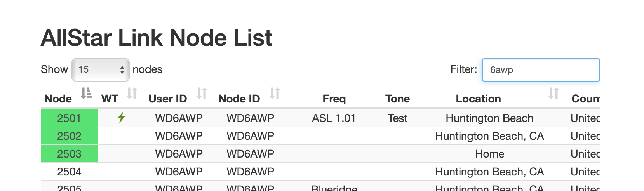Viewport: 644px width, 191px height.
Task: Click the green lightning bolt for node 2501
Action: point(121,117)
